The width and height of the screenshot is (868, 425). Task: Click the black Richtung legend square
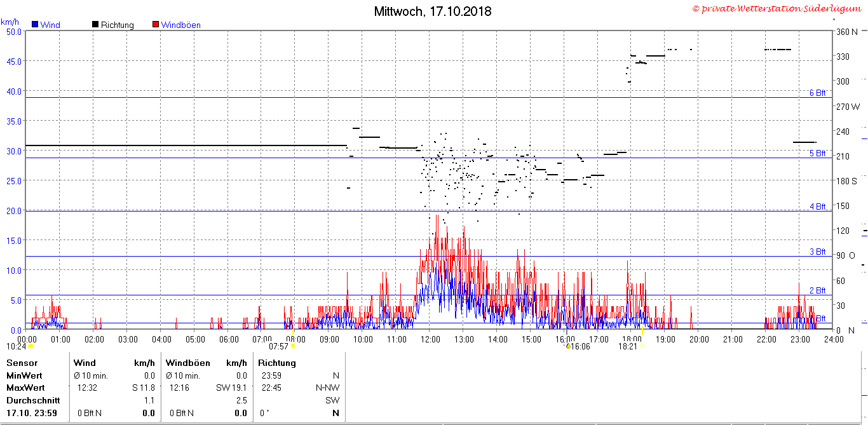[x=95, y=25]
